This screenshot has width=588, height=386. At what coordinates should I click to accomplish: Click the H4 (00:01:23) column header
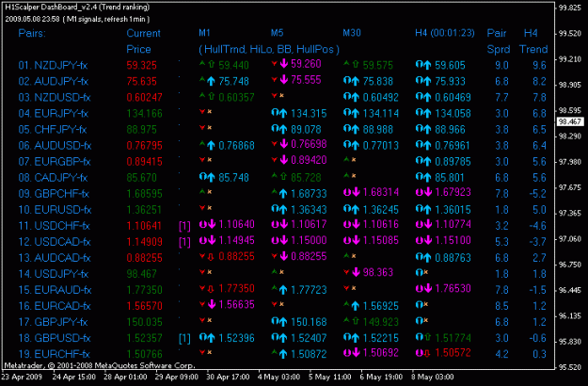(445, 33)
